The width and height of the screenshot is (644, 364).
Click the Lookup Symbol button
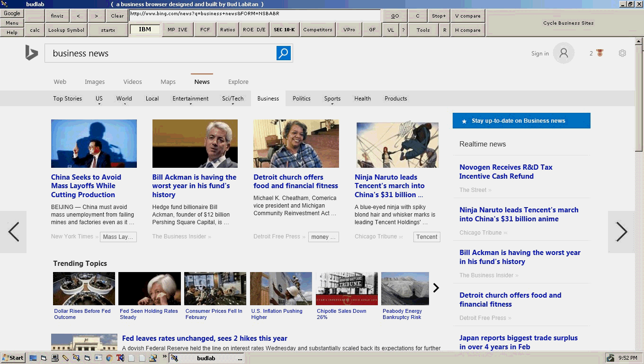click(x=66, y=30)
